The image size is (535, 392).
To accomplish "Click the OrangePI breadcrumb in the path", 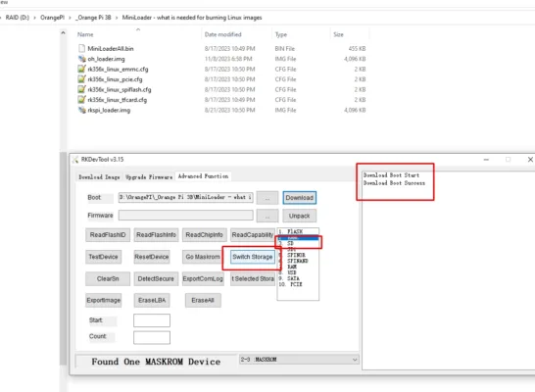I will [52, 18].
